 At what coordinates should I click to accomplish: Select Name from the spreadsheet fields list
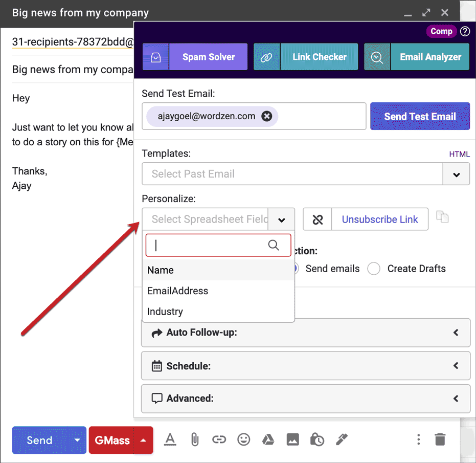point(160,270)
